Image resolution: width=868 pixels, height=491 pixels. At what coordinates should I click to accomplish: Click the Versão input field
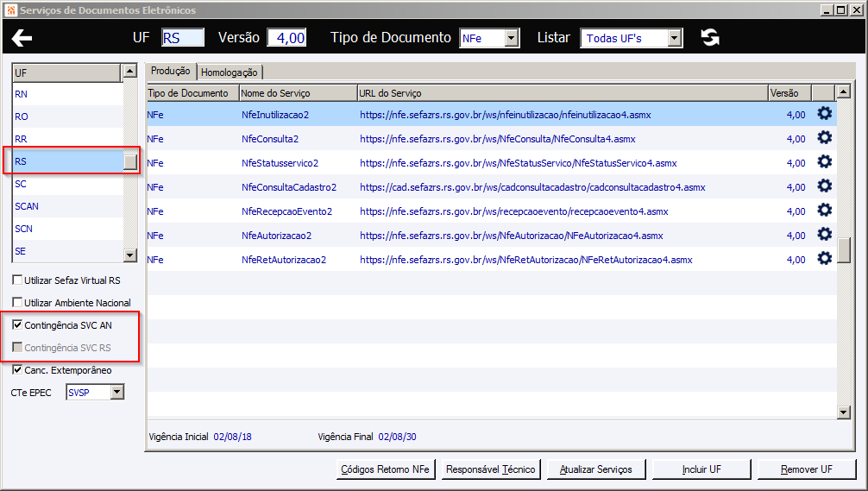coord(286,38)
